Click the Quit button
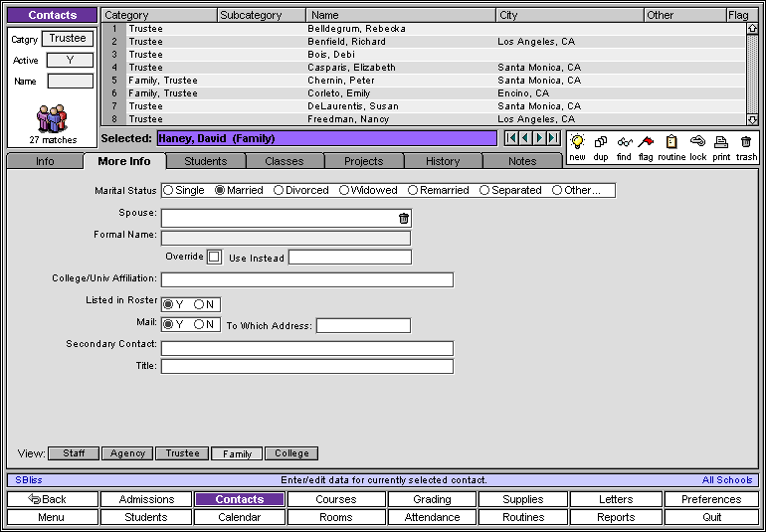The image size is (766, 532). click(711, 517)
